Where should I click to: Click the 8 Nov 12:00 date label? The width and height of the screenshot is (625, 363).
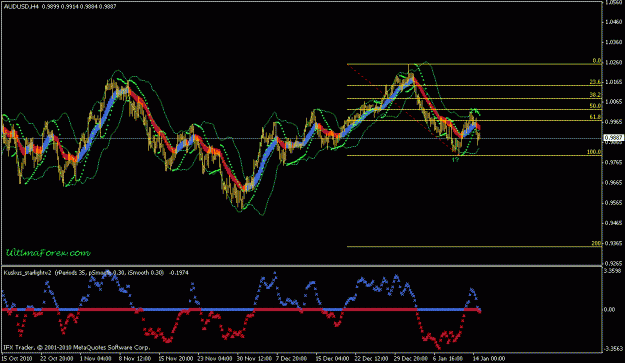pyautogui.click(x=135, y=359)
